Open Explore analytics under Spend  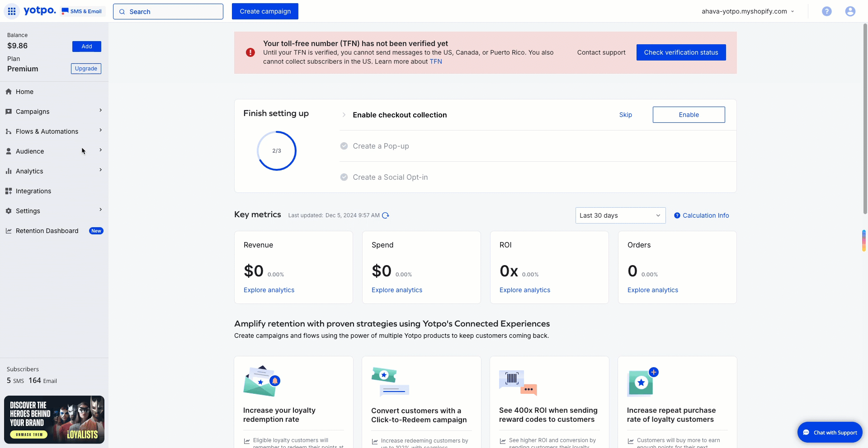[397, 290]
